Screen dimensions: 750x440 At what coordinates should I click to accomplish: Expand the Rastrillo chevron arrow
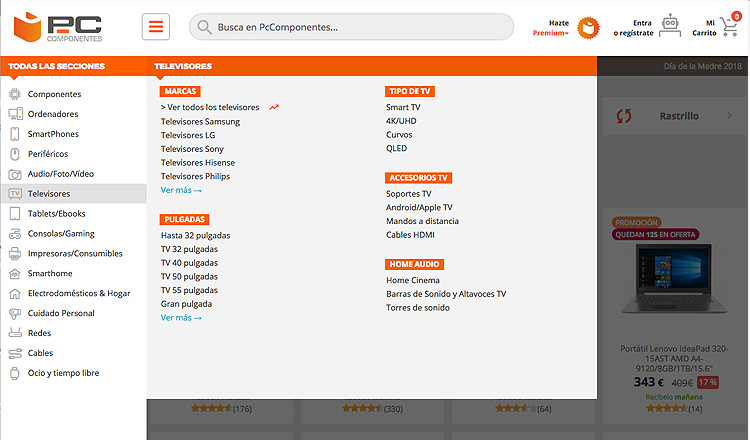point(729,115)
